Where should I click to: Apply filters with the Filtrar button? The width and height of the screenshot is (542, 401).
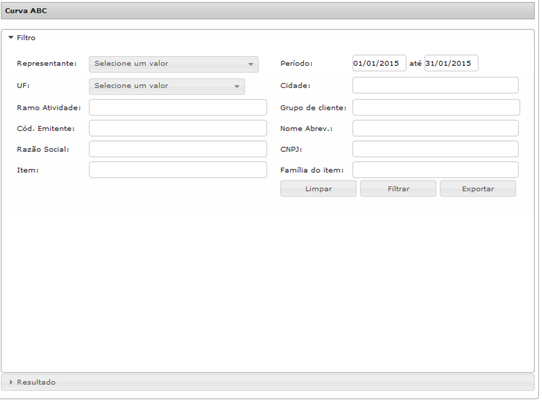click(x=398, y=189)
